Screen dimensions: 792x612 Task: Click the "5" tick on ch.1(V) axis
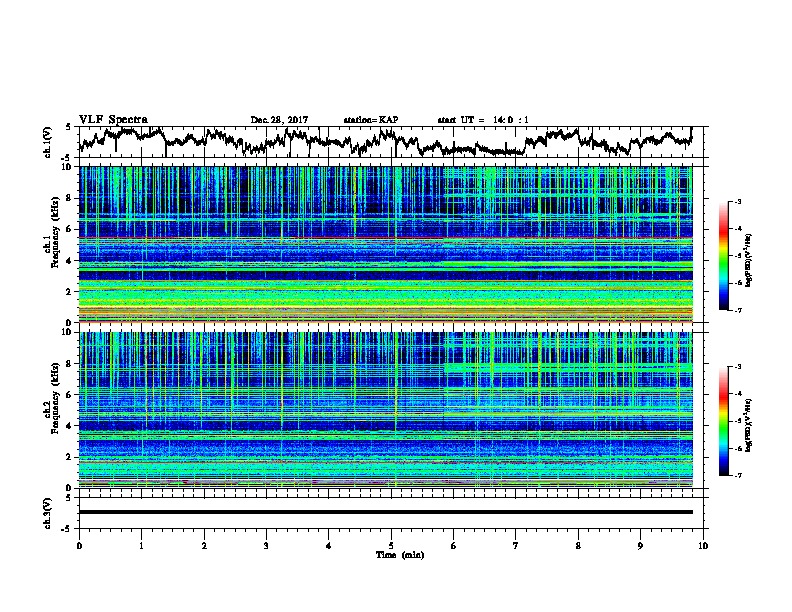tap(70, 127)
